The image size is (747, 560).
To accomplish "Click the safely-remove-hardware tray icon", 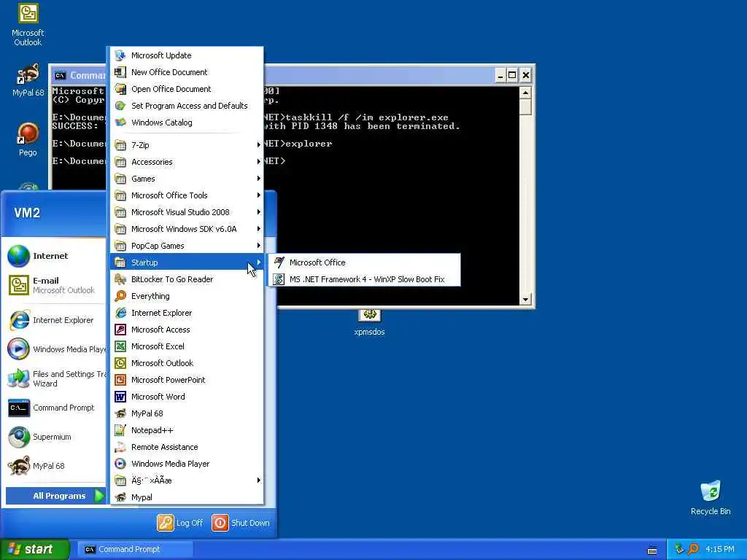I will click(679, 549).
